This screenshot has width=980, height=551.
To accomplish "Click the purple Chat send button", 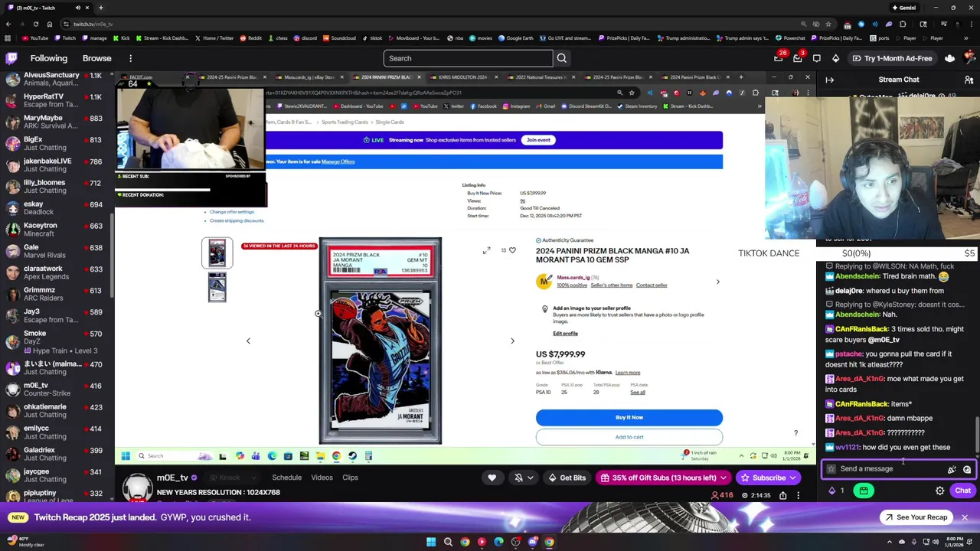I will click(962, 491).
